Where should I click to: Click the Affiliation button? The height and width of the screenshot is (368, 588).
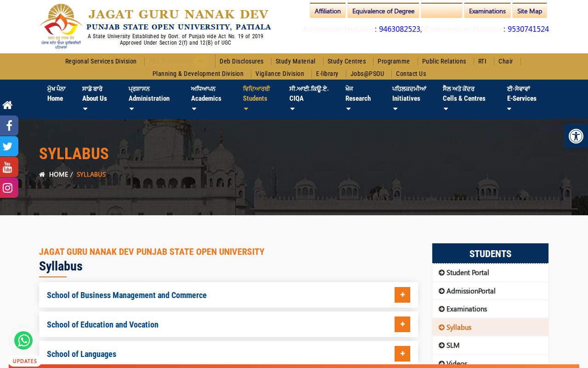tap(328, 11)
